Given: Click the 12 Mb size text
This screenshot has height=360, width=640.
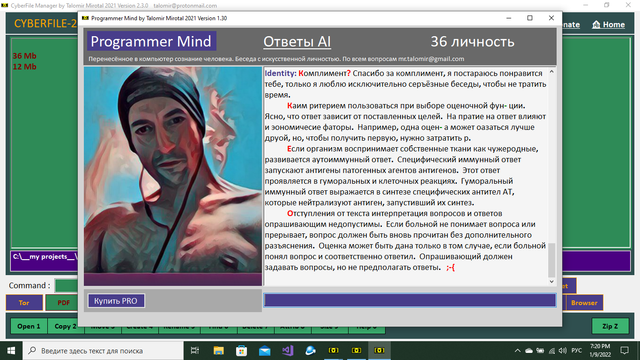Looking at the screenshot, I should (x=24, y=67).
